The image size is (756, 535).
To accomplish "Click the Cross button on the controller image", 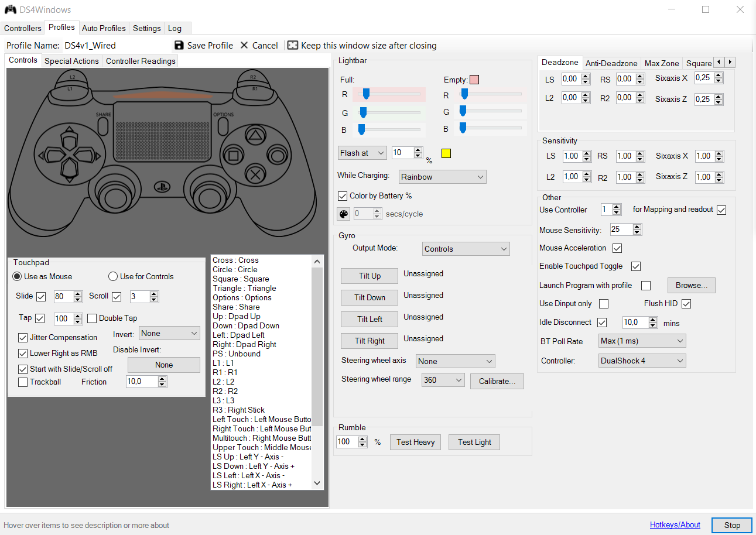I will 255,174.
